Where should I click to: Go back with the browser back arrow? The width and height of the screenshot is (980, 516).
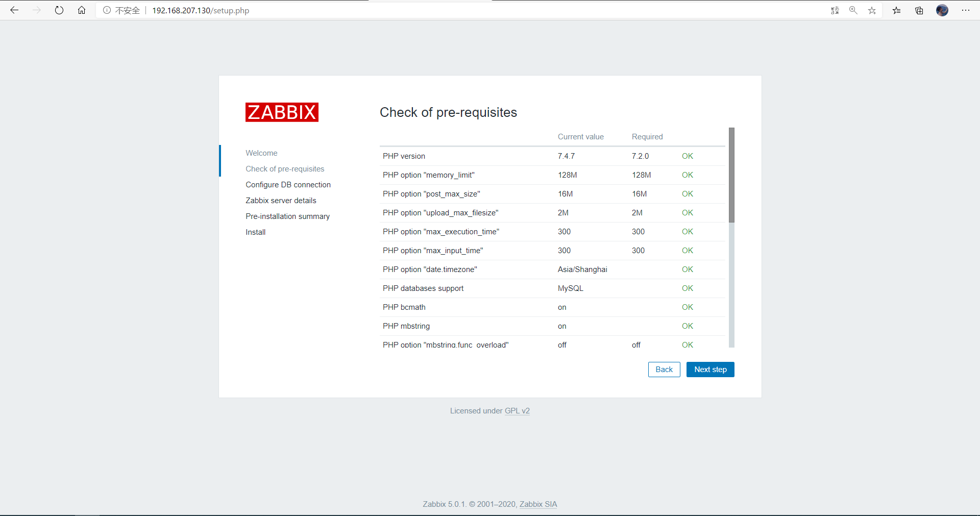14,10
